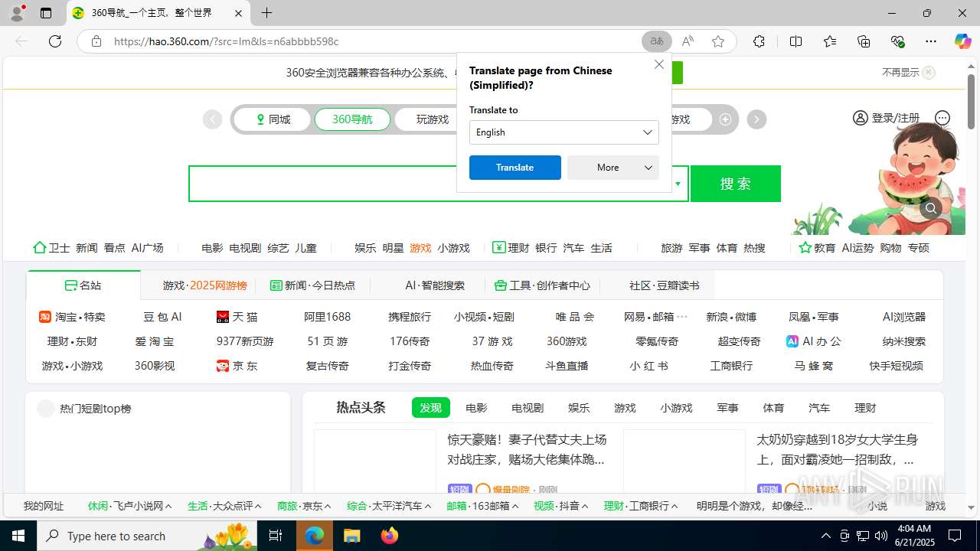
Task: Click the Windows taskbar search box
Action: 148,536
